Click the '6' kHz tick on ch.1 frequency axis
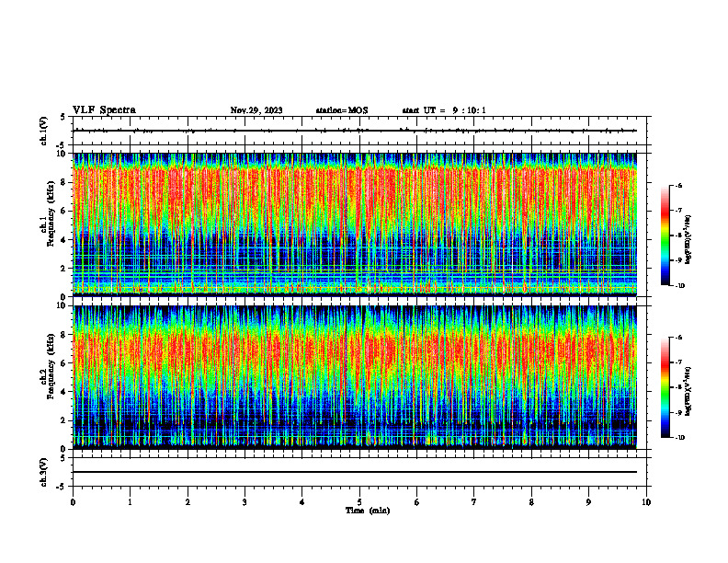Screen dimensions: 728x563 [63, 211]
